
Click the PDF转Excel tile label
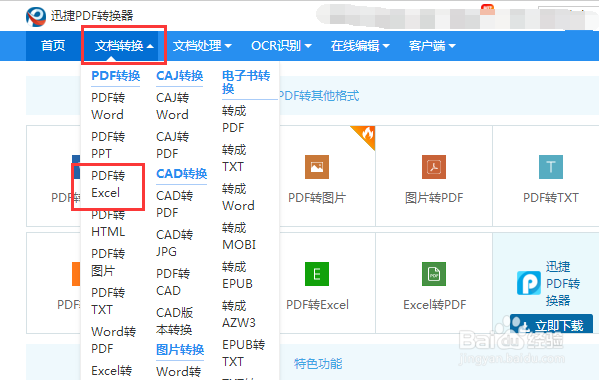(317, 305)
